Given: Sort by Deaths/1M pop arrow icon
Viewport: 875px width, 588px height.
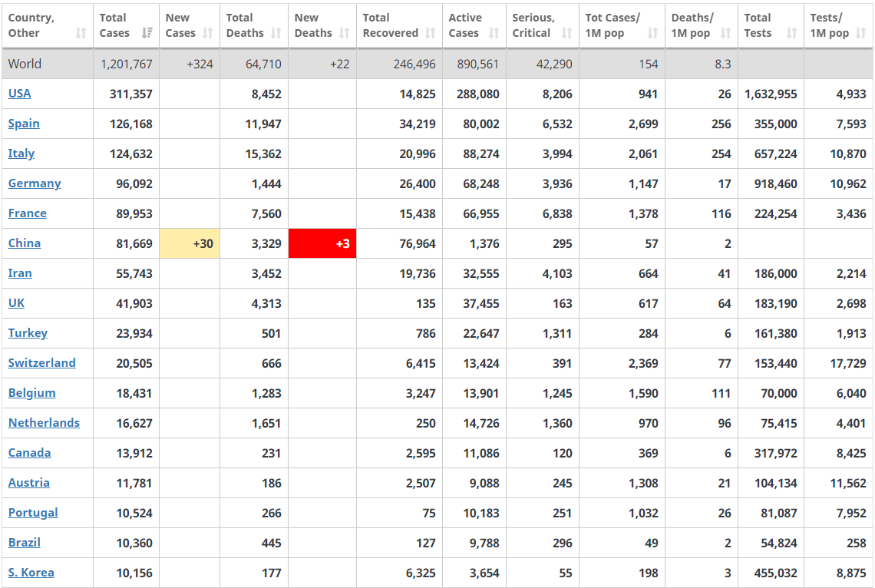Looking at the screenshot, I should [726, 33].
